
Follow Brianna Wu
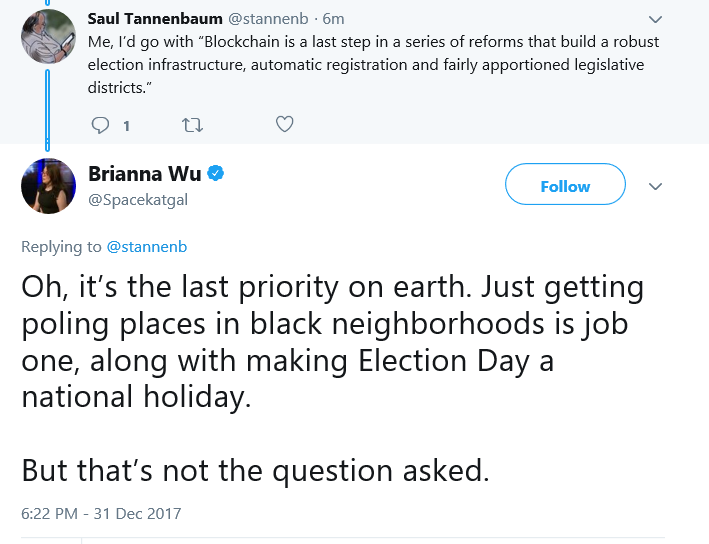tap(565, 184)
